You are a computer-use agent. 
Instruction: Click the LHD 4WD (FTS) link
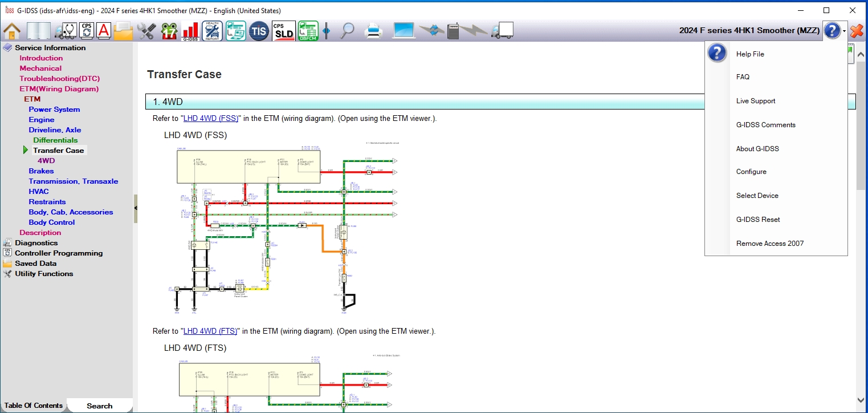pos(210,331)
